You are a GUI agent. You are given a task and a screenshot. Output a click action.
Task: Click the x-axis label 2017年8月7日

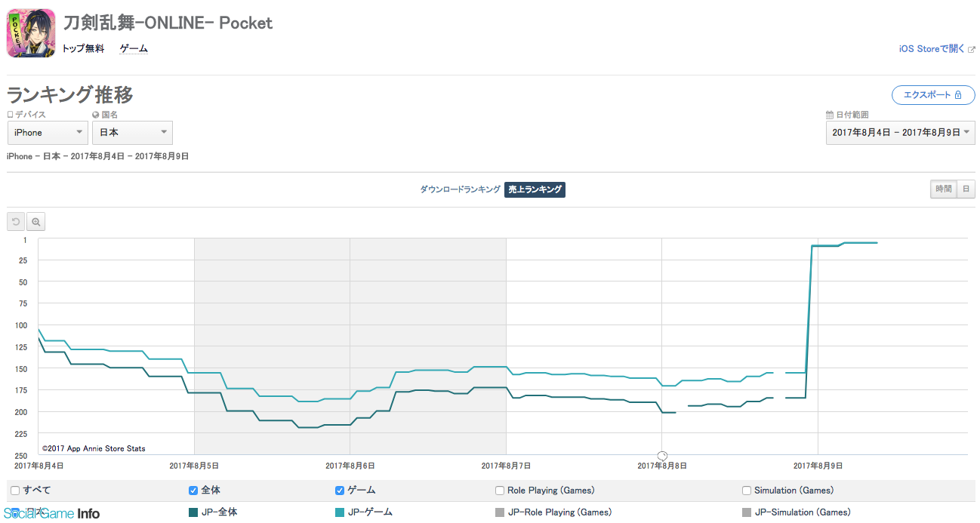(x=506, y=466)
